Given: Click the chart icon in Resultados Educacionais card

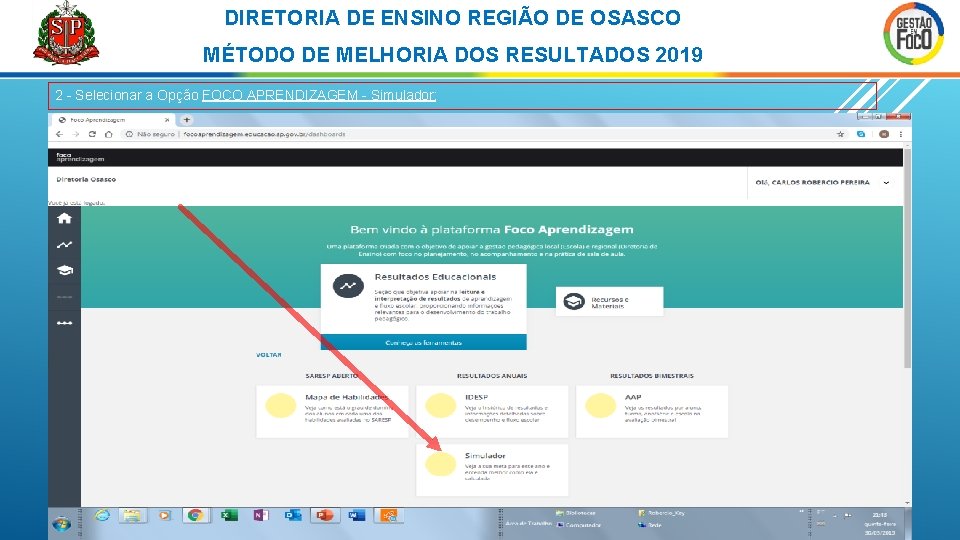Looking at the screenshot, I should pos(348,285).
